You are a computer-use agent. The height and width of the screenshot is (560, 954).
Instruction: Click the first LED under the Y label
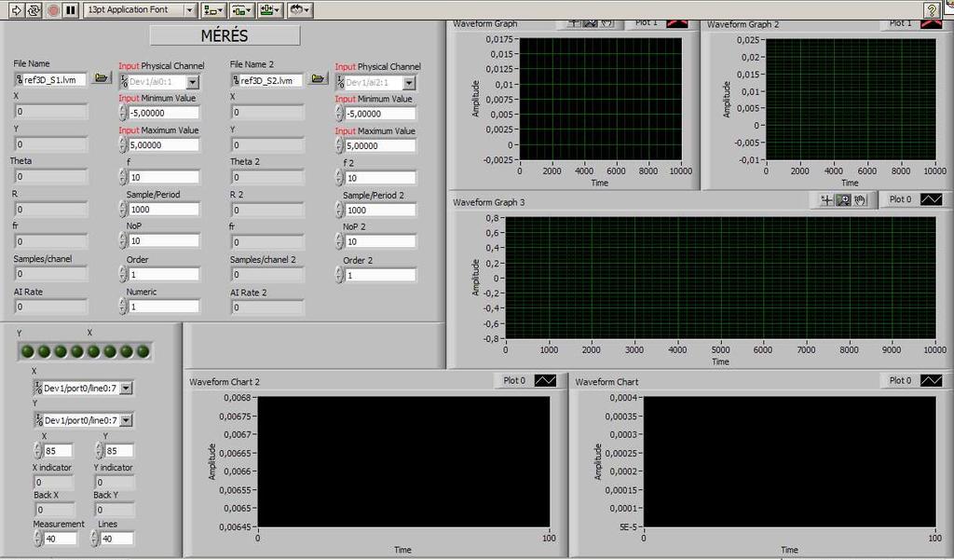pyautogui.click(x=27, y=351)
